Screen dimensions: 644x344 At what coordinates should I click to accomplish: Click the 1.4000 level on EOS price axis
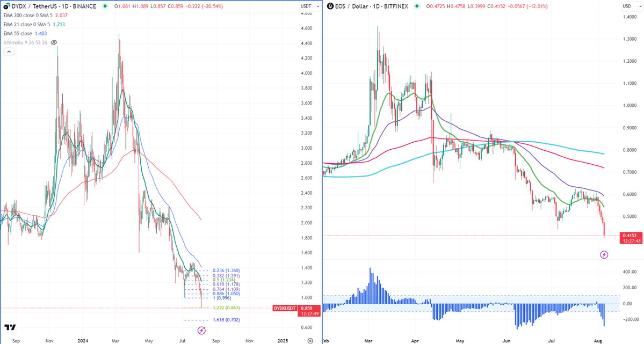tap(629, 17)
